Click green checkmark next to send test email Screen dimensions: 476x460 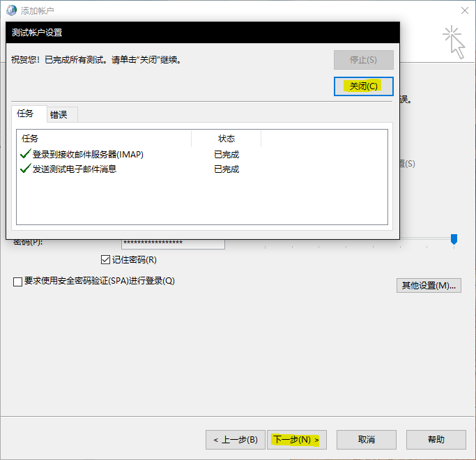click(25, 168)
